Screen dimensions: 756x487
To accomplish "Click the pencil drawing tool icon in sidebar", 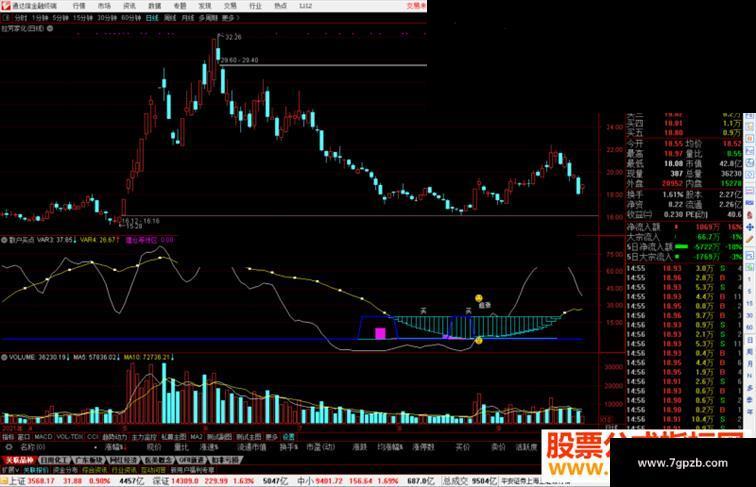I will 750,239.
